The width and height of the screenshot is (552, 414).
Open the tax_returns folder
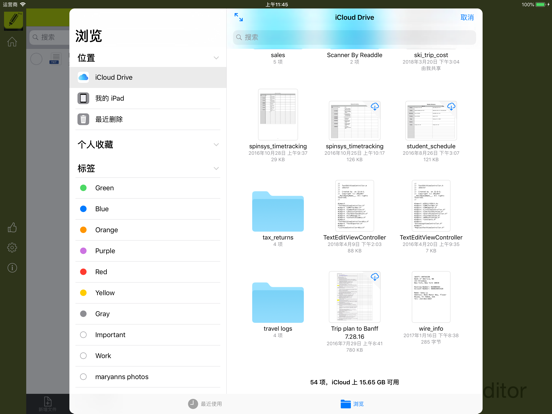coord(278,211)
